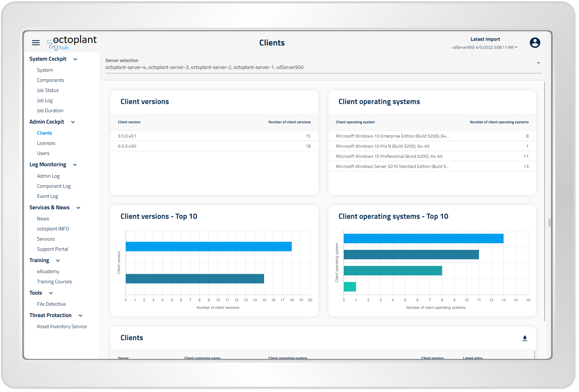This screenshot has height=392, width=579.
Task: Click the octoplant hub logo
Action: pos(72,43)
